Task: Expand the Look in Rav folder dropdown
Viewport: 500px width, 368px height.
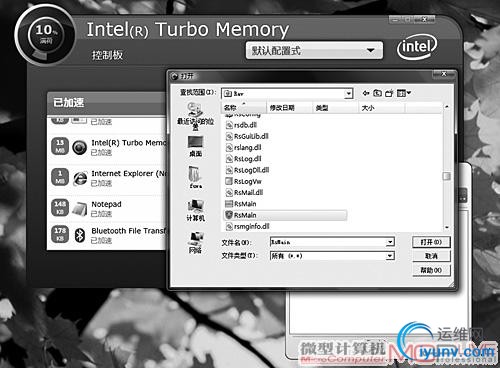Action: click(x=348, y=94)
